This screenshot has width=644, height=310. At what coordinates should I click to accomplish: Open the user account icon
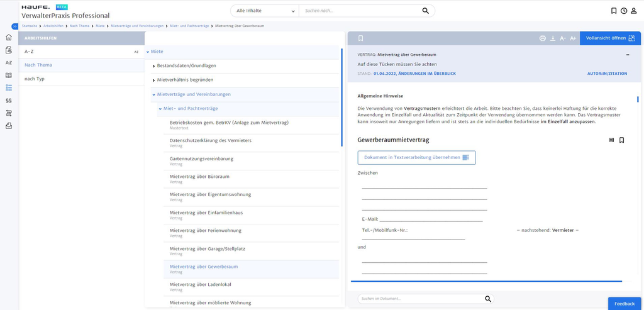coord(633,11)
